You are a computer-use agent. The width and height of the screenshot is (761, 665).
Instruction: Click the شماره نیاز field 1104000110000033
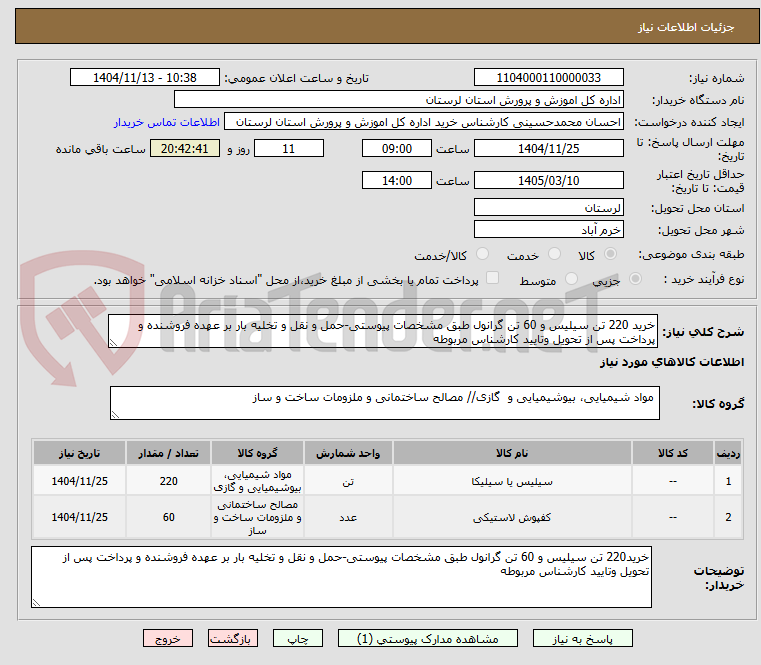[x=548, y=78]
